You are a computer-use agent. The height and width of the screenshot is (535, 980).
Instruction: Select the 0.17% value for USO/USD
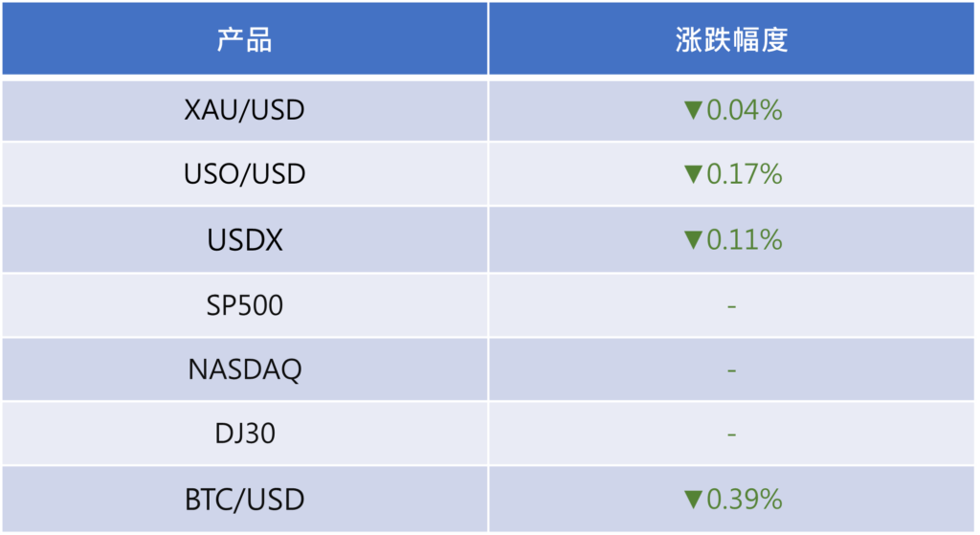pos(745,175)
